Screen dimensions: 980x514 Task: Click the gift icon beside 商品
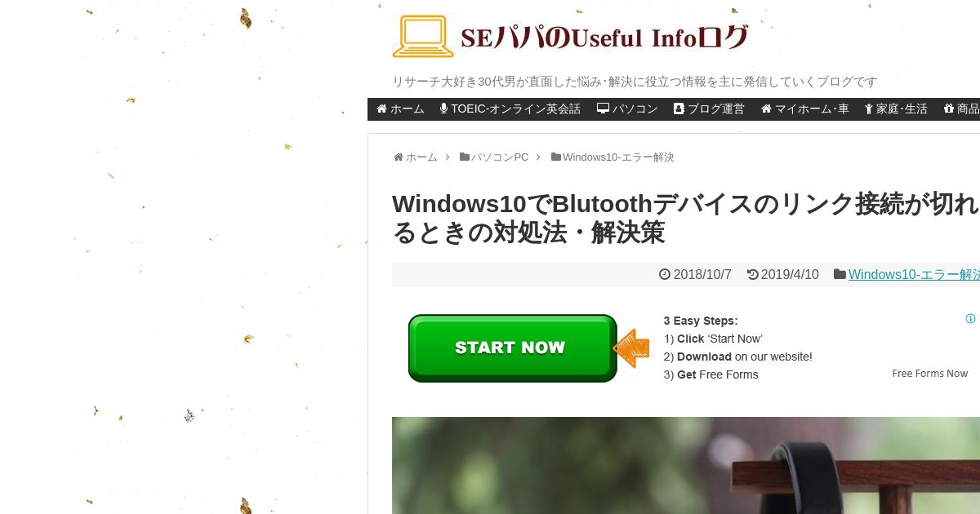point(948,109)
